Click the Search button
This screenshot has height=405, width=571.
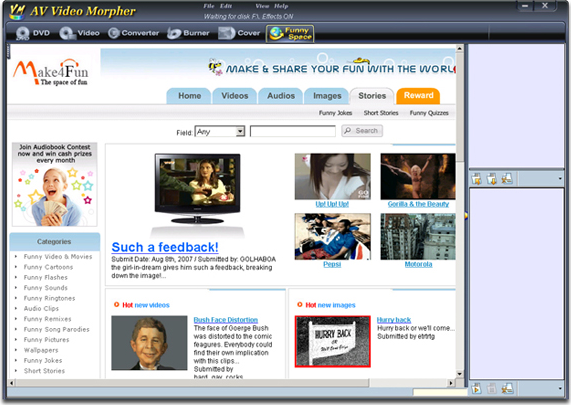point(362,131)
